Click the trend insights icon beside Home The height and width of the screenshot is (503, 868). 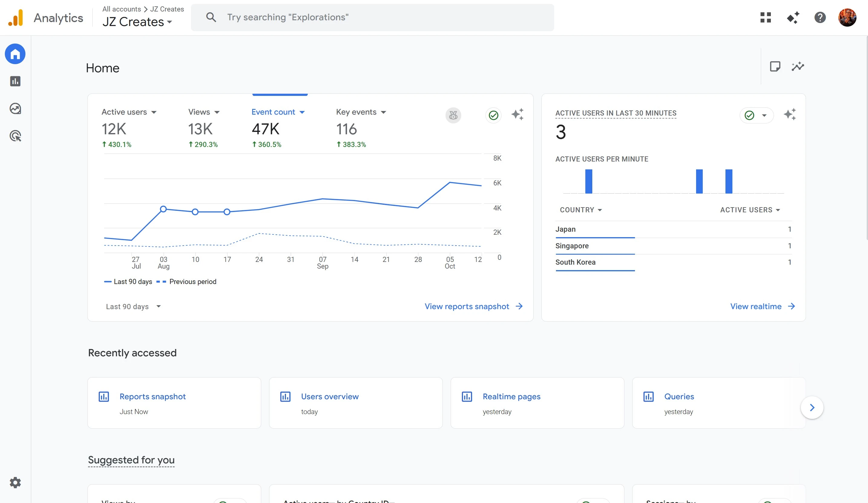[797, 67]
